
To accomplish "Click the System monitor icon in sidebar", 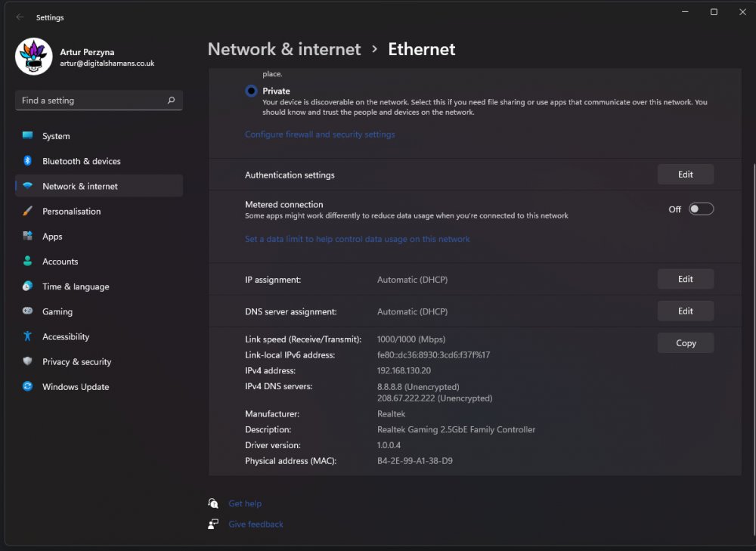I will [x=27, y=135].
